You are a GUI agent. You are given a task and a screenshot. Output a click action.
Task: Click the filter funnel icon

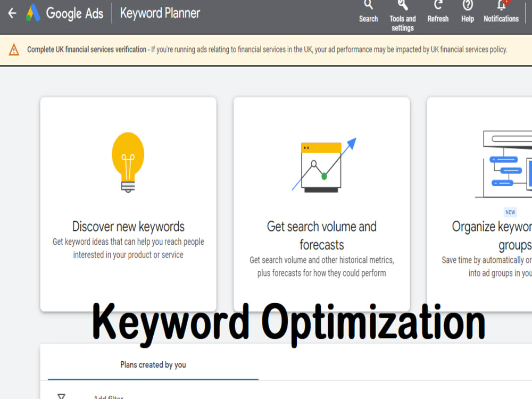[x=61, y=396]
